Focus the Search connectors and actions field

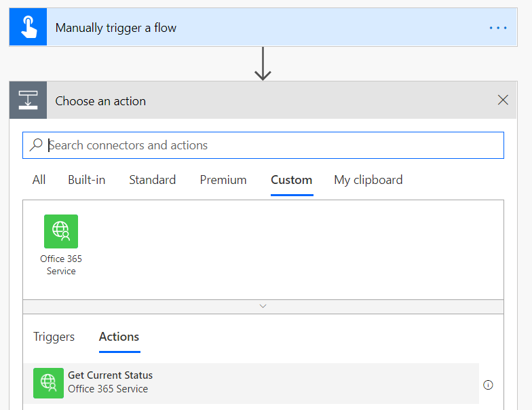tap(263, 145)
